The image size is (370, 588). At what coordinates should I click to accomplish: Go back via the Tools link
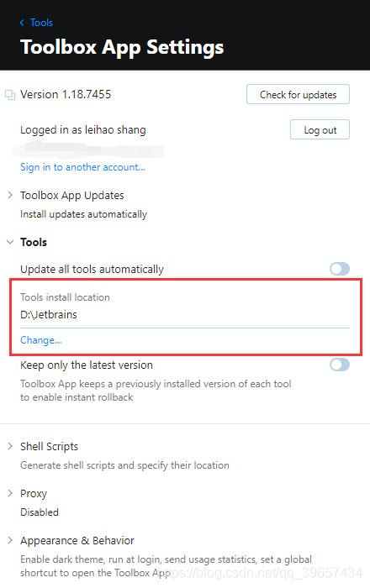point(41,23)
